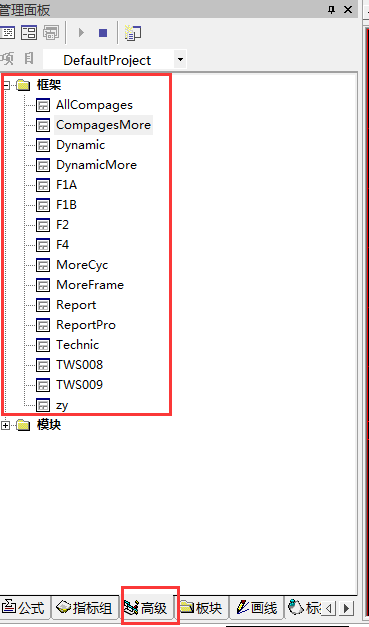Switch to the 指标组 tab

85,608
